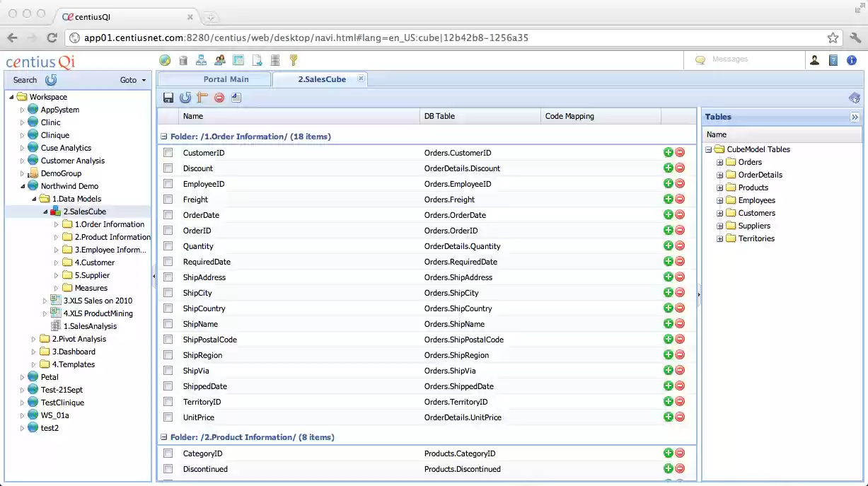The height and width of the screenshot is (486, 868).
Task: Click the key icon in the top toolbar
Action: 294,60
